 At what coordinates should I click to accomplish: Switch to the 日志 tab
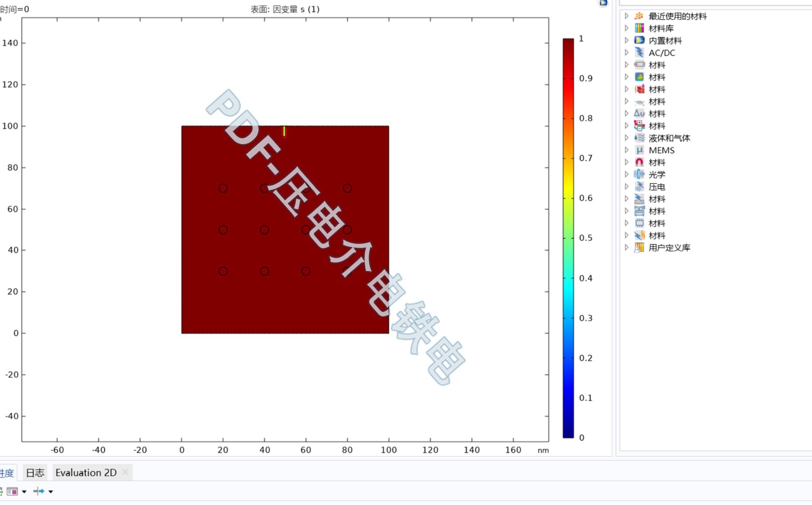[x=35, y=473]
